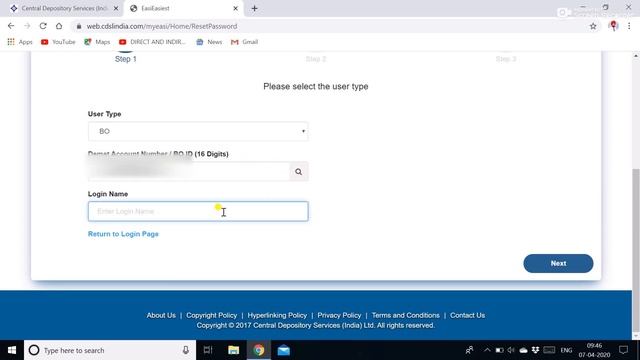Viewport: 640px width, 360px height.
Task: Open the DIRECT AND INDIR... bookmark
Action: [152, 42]
